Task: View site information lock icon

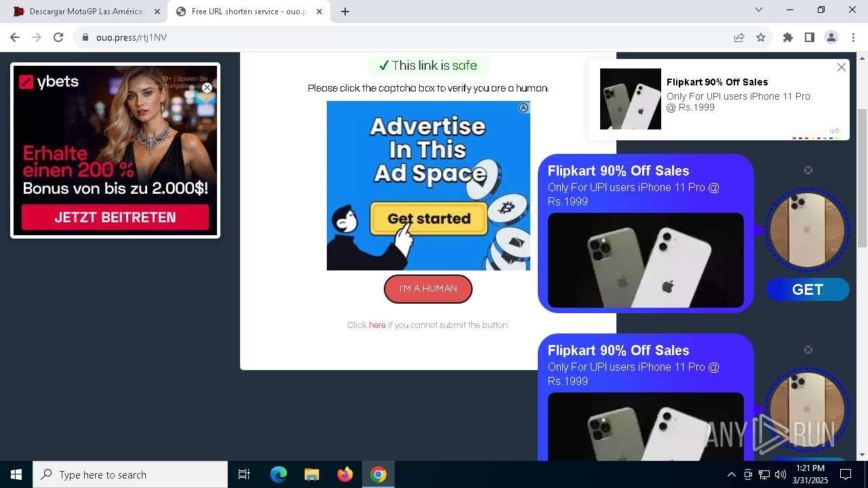Action: (85, 37)
